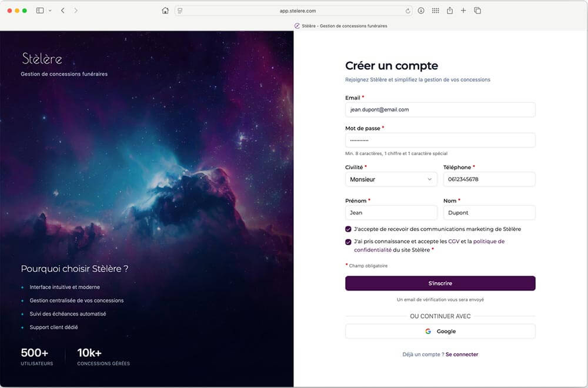
Task: Open the CGV link
Action: 454,242
